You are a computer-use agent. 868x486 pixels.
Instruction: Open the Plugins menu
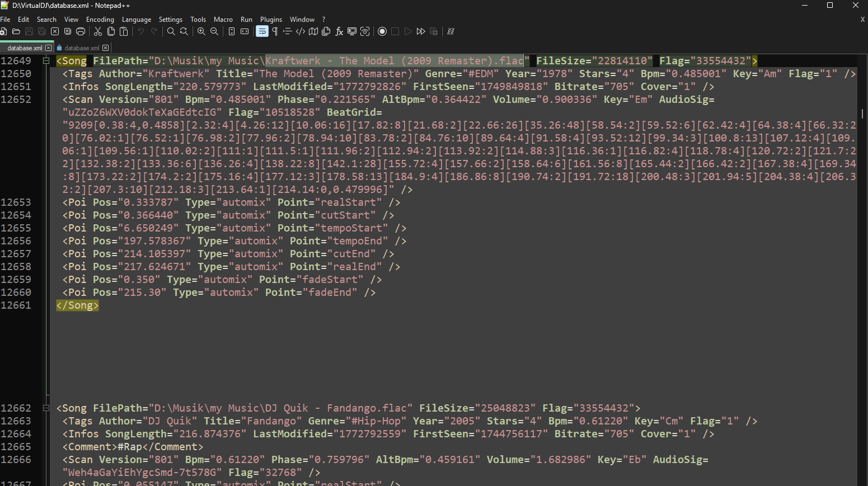point(271,20)
